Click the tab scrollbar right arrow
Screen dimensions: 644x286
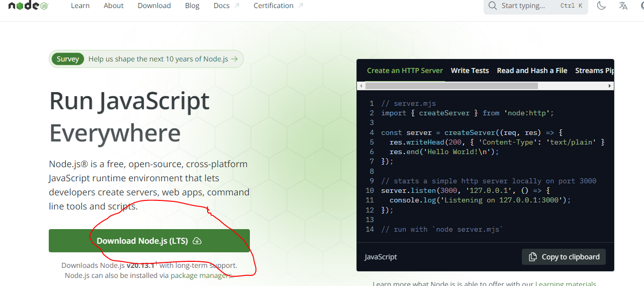pos(610,86)
